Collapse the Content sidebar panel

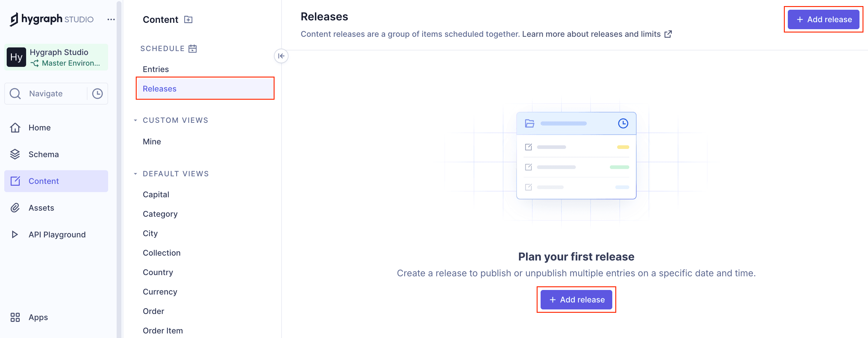(282, 56)
